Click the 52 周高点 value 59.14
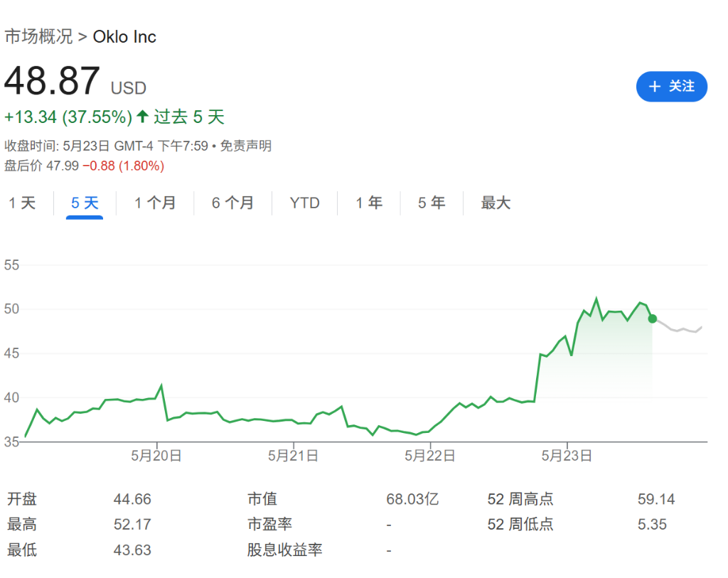 click(655, 500)
